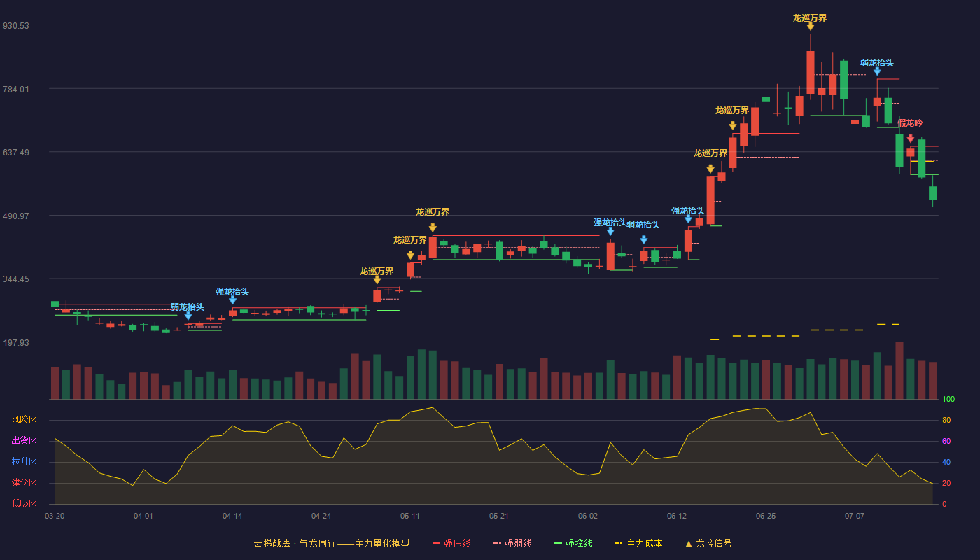
Task: Click the 06-02 date label
Action: click(588, 516)
